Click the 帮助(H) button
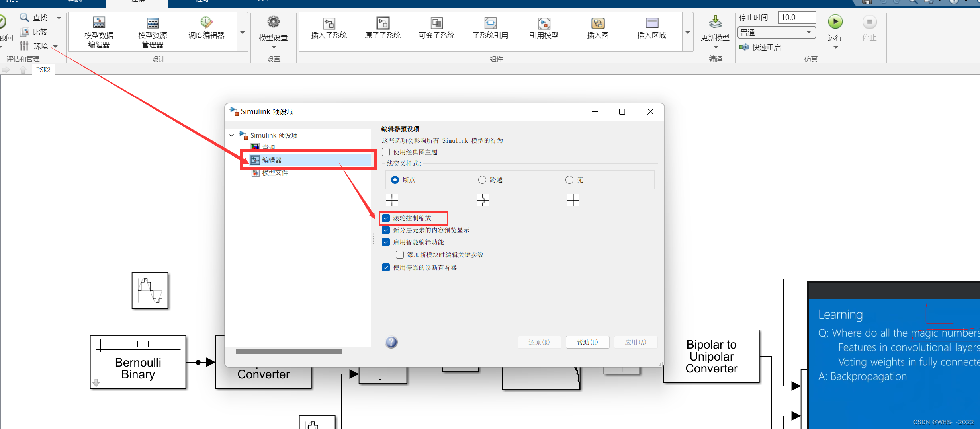Viewport: 980px width, 429px height. point(587,342)
